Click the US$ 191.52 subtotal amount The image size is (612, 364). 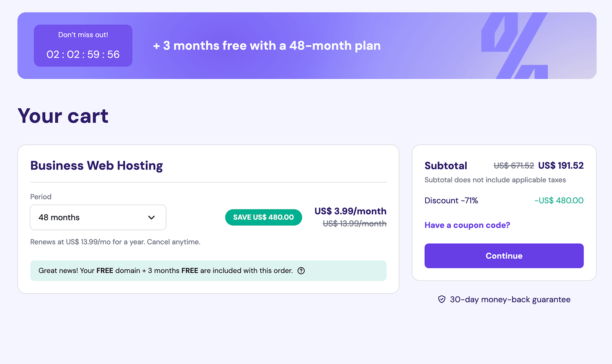tap(561, 165)
